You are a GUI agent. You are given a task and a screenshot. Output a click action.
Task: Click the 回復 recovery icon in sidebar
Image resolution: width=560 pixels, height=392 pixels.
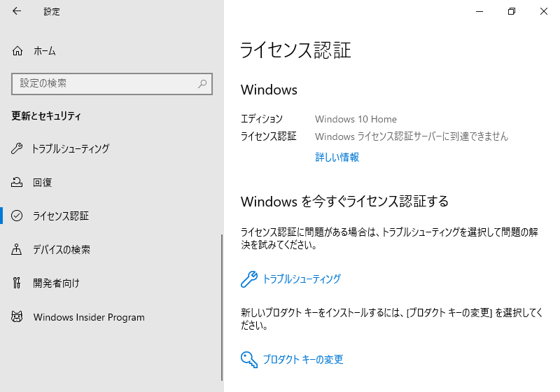pos(17,183)
